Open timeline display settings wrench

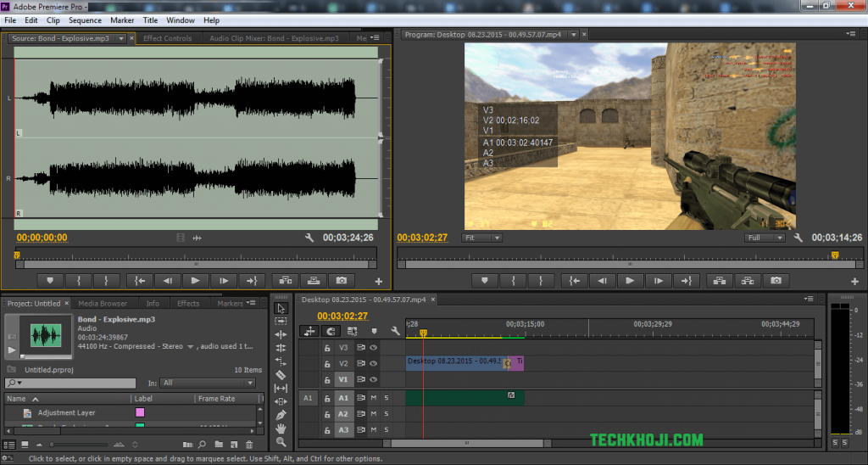pyautogui.click(x=395, y=331)
